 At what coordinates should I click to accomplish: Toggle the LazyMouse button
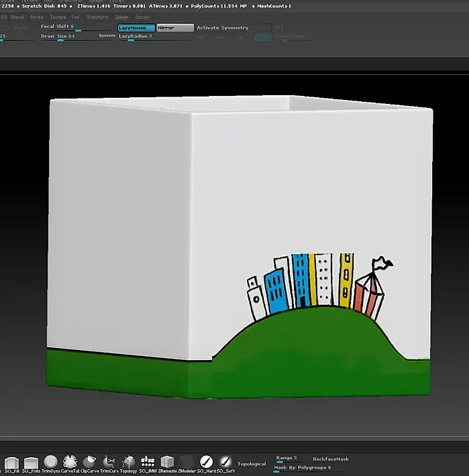[x=136, y=28]
